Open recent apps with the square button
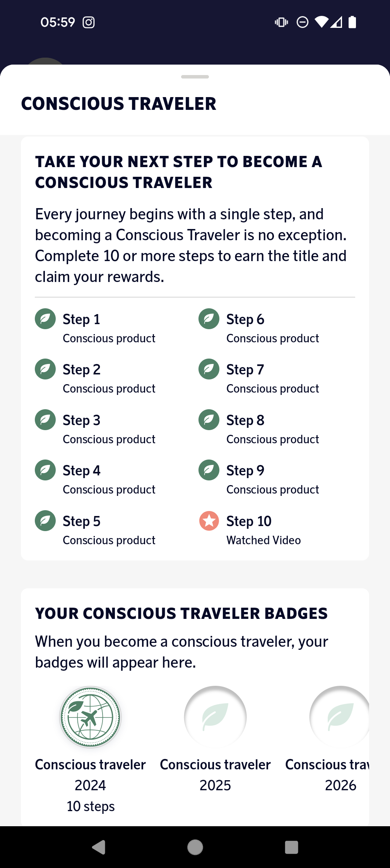This screenshot has width=390, height=868. click(291, 847)
